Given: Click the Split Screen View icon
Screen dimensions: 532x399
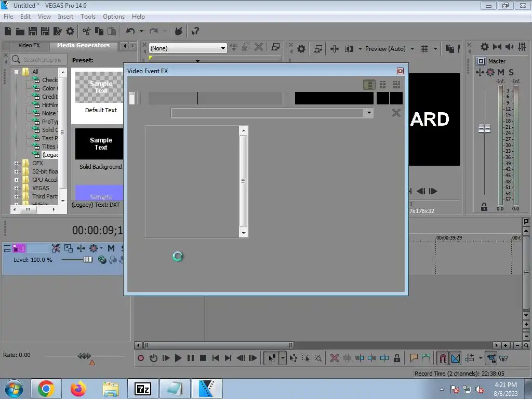Looking at the screenshot, I should tap(349, 49).
